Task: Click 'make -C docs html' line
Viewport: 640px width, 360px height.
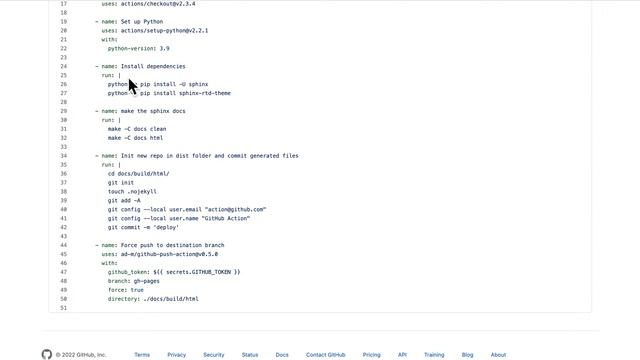Action: tap(136, 138)
